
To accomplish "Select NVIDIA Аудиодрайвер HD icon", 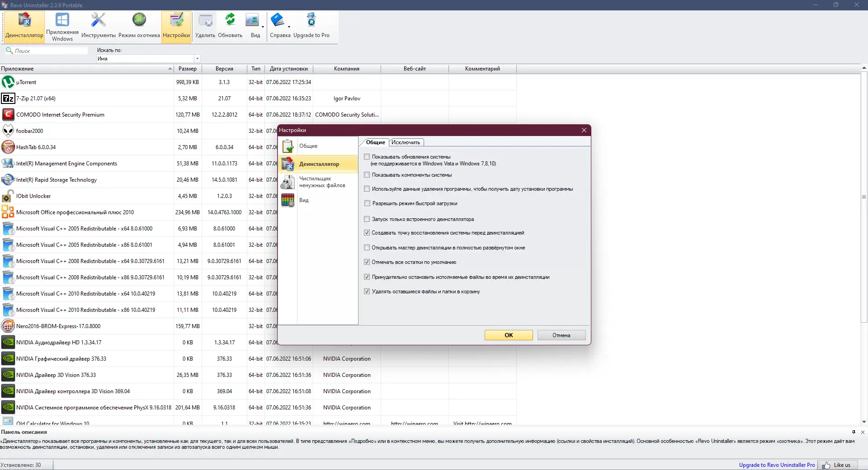I will click(x=8, y=343).
